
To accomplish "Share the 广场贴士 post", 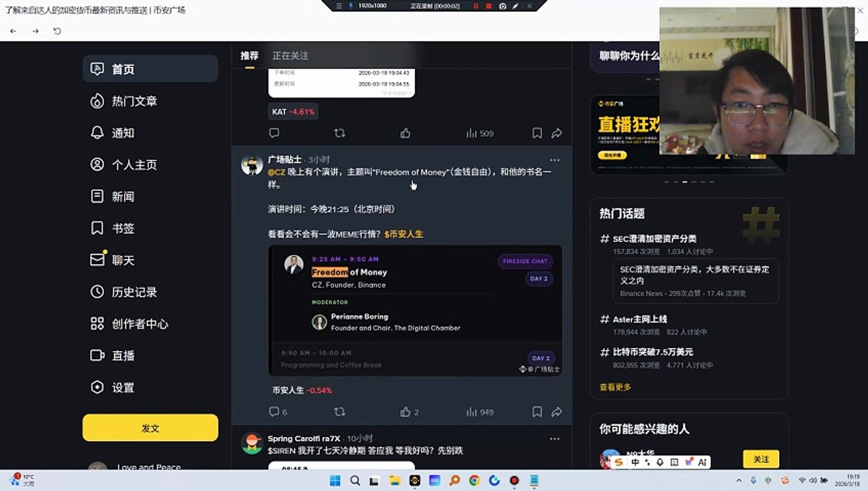I will coord(557,412).
